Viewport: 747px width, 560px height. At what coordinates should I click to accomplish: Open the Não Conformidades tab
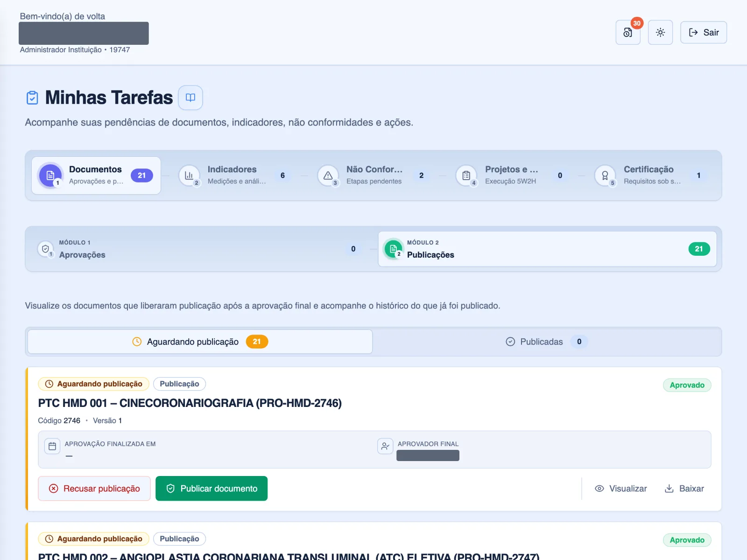[373, 175]
